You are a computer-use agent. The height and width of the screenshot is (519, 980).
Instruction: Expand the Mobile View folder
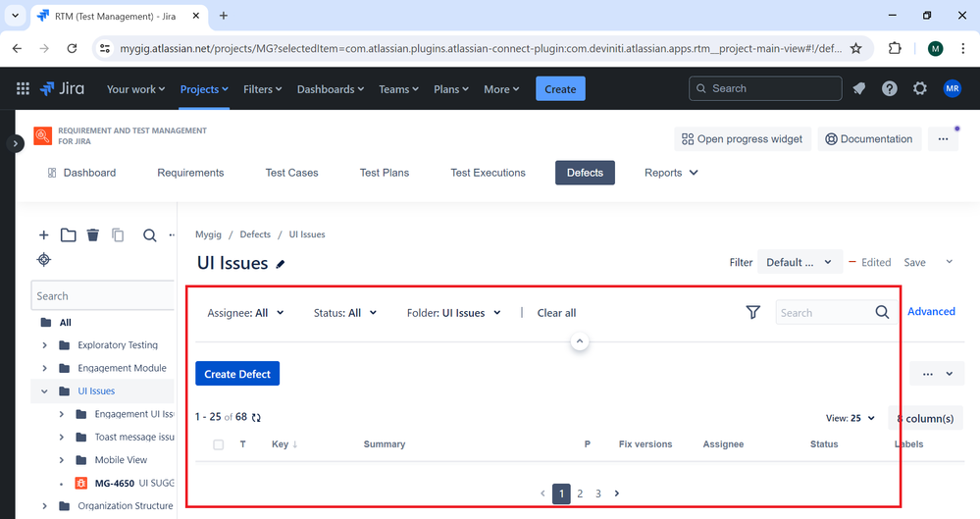[61, 460]
